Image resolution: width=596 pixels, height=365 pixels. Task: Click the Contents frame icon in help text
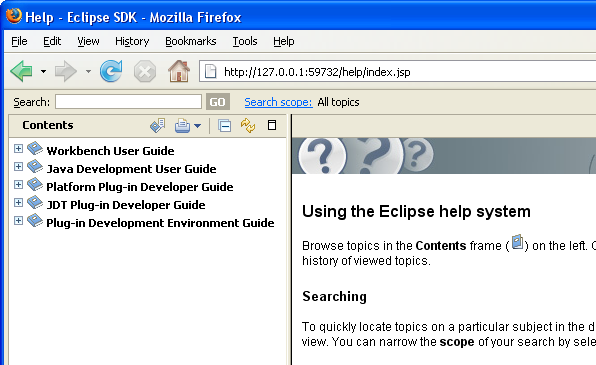[x=517, y=242]
